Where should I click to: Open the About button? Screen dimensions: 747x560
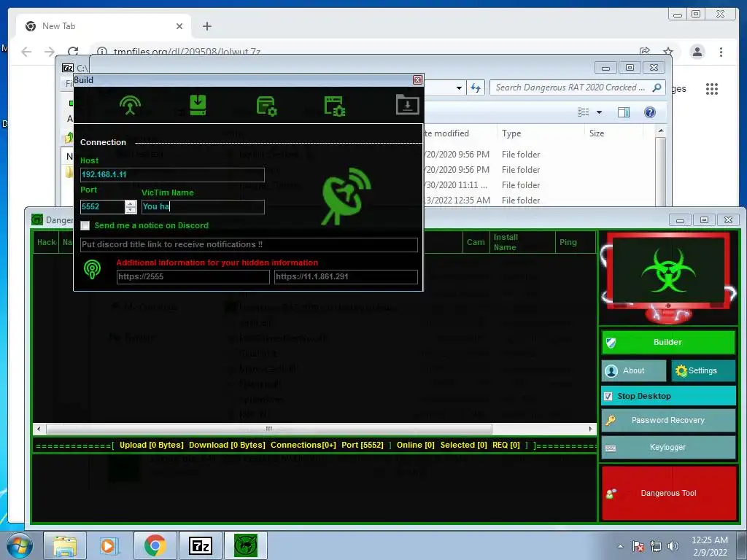tap(634, 370)
